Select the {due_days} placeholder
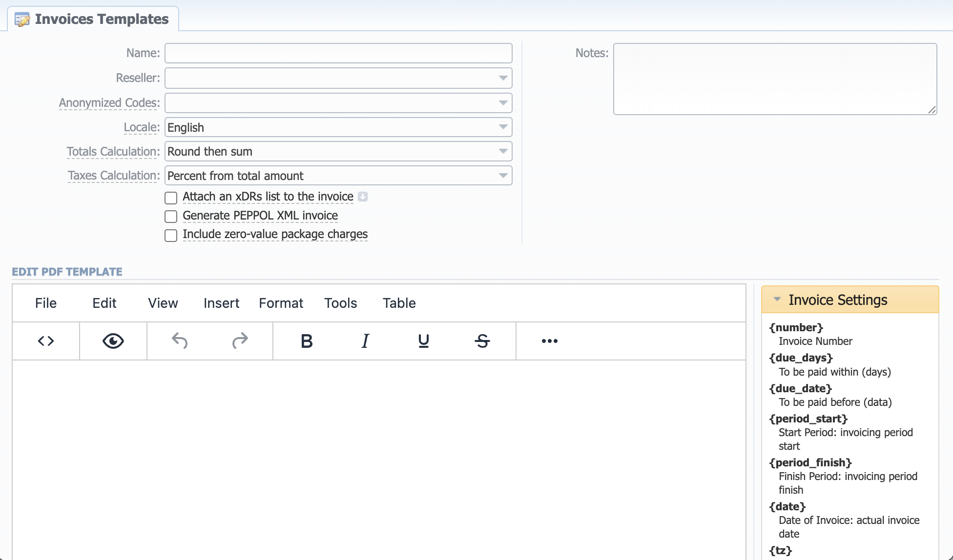This screenshot has height=560, width=953. (801, 358)
